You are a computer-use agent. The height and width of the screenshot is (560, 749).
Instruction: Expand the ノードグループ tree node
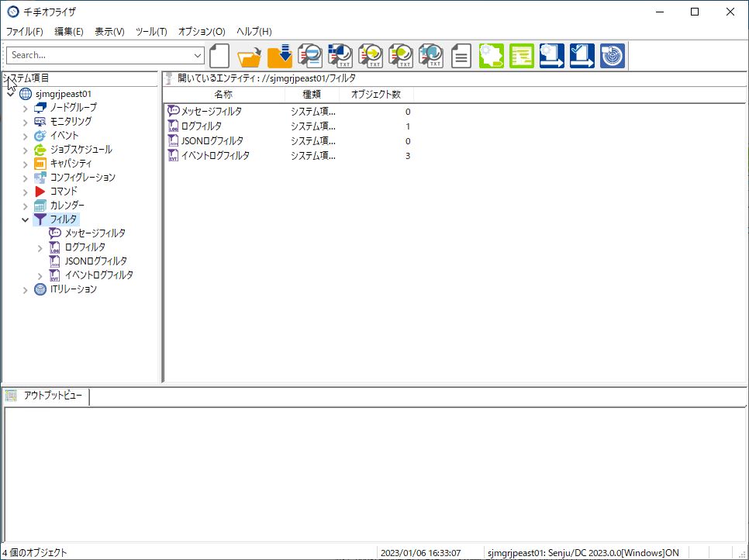click(26, 109)
